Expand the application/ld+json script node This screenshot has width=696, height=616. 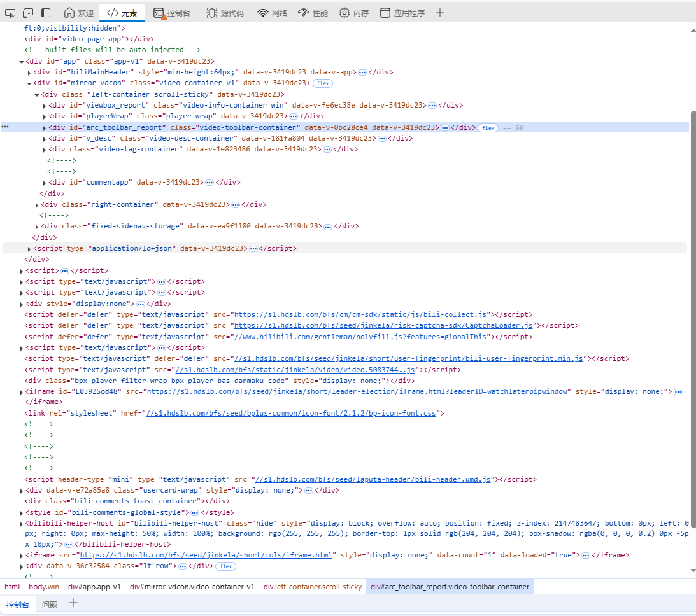click(29, 249)
